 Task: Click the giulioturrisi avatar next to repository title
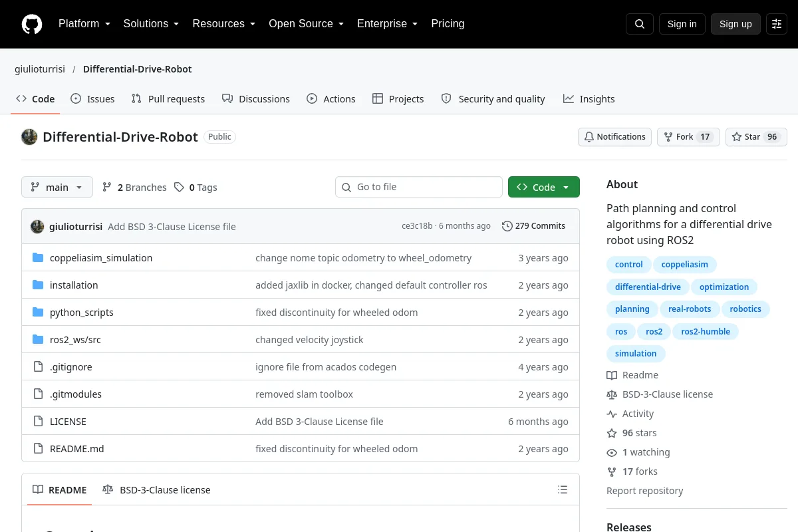click(x=29, y=137)
